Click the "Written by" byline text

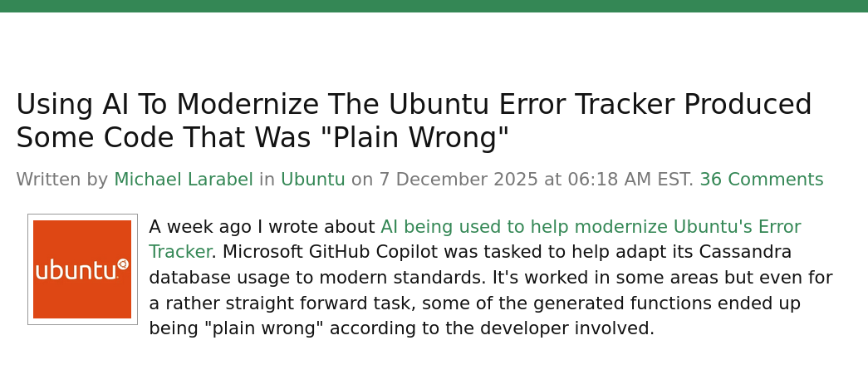[x=61, y=180]
